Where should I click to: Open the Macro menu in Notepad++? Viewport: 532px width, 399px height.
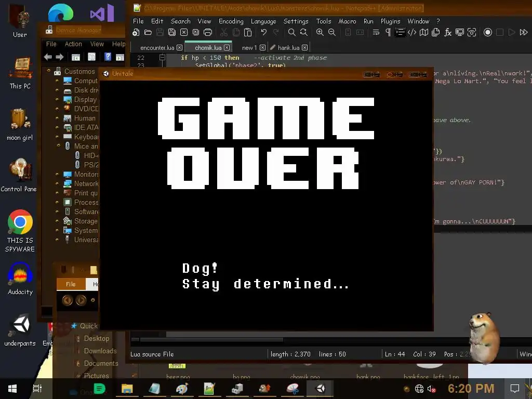(x=347, y=21)
